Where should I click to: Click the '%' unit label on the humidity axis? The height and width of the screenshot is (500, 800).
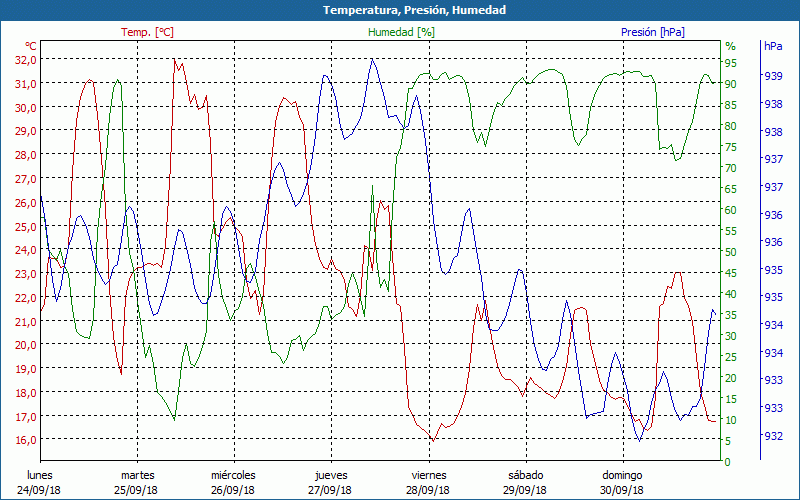click(731, 46)
